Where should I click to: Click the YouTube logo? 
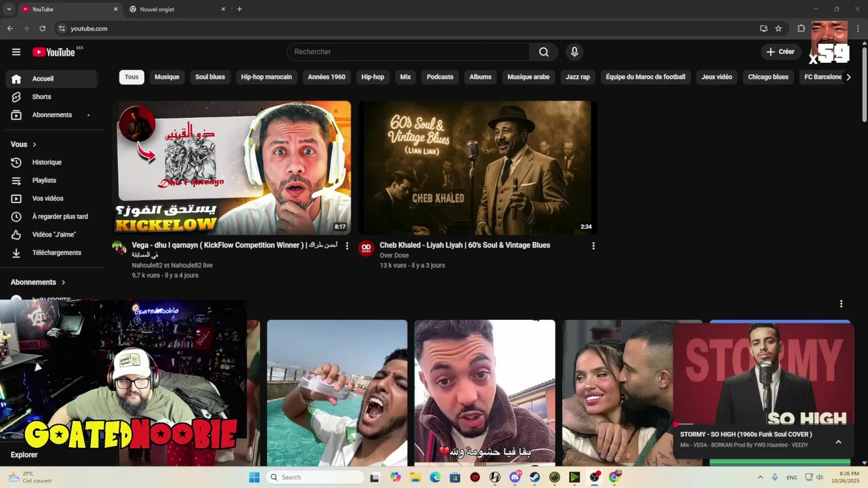(54, 52)
